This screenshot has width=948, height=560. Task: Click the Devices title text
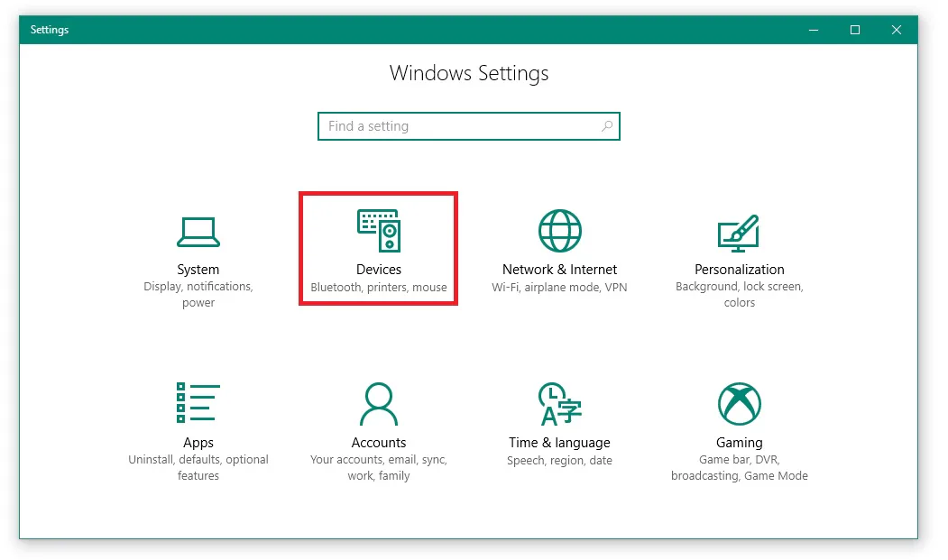pos(379,269)
